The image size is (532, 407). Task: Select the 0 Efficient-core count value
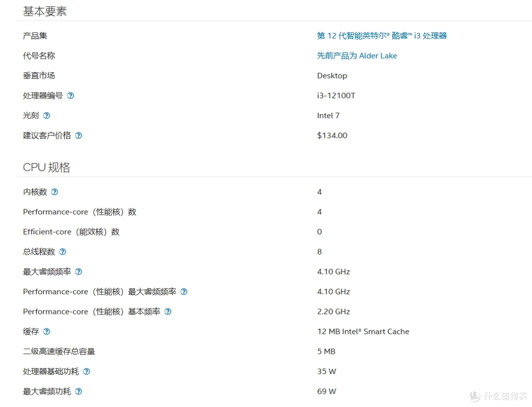319,232
